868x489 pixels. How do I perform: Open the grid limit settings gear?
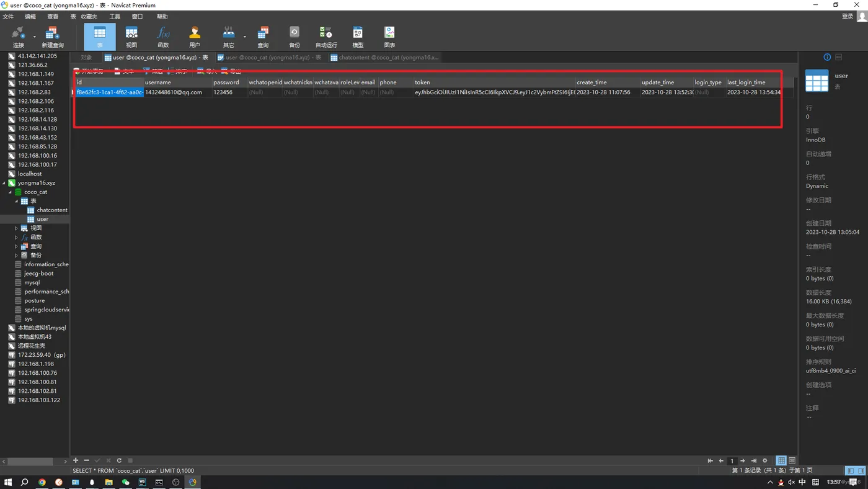coord(765,461)
